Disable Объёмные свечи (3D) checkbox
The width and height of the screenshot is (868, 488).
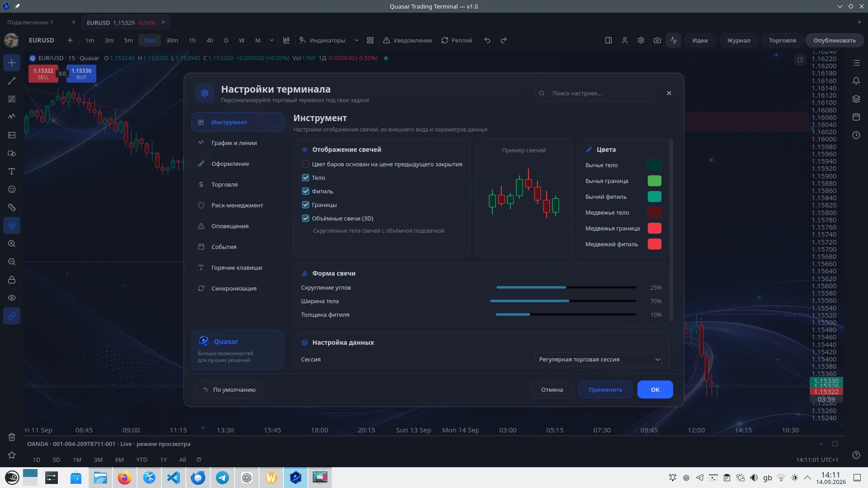(306, 218)
